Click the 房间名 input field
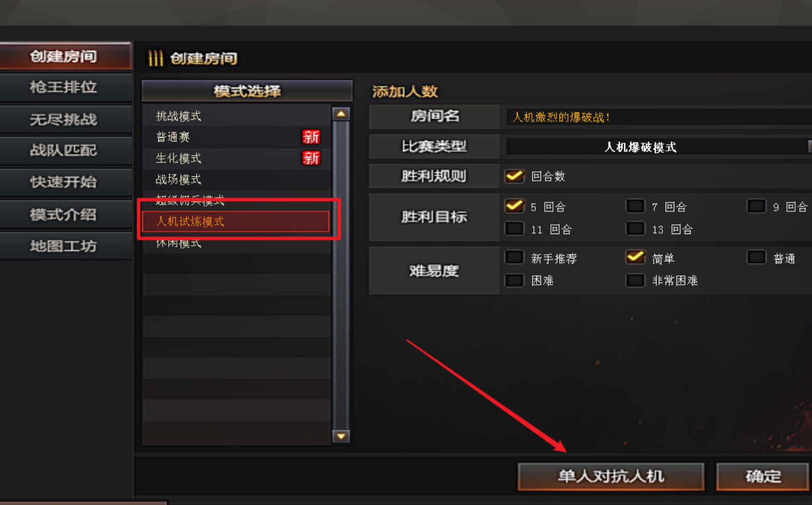This screenshot has width=812, height=505. tap(659, 117)
